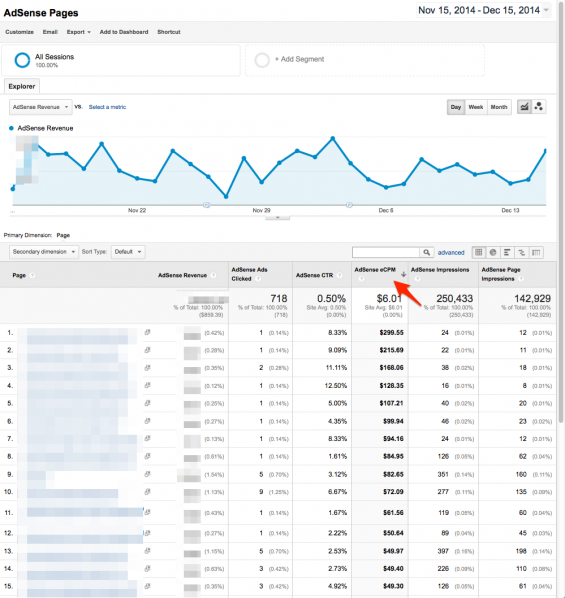
Task: Sort by AdSense Ads Clicked header
Action: coord(249,274)
